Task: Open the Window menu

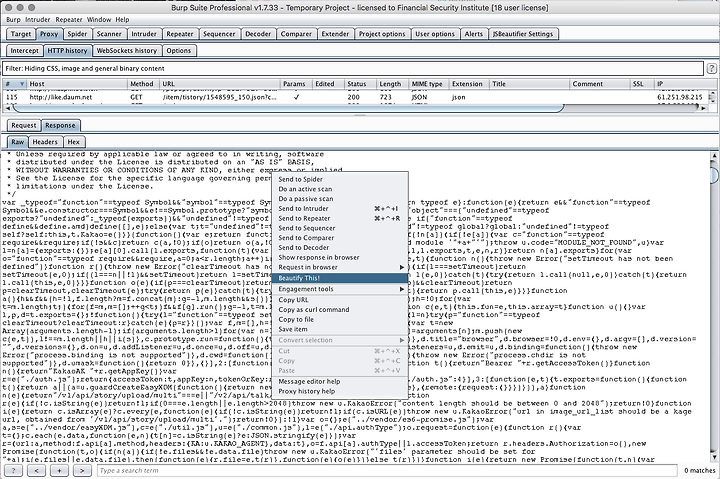Action: click(99, 20)
